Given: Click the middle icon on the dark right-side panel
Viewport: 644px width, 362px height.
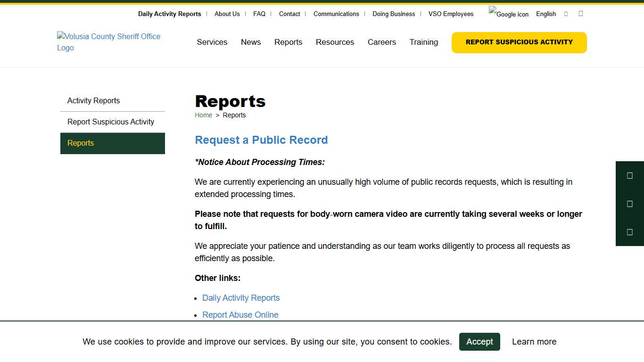Looking at the screenshot, I should coord(630,204).
